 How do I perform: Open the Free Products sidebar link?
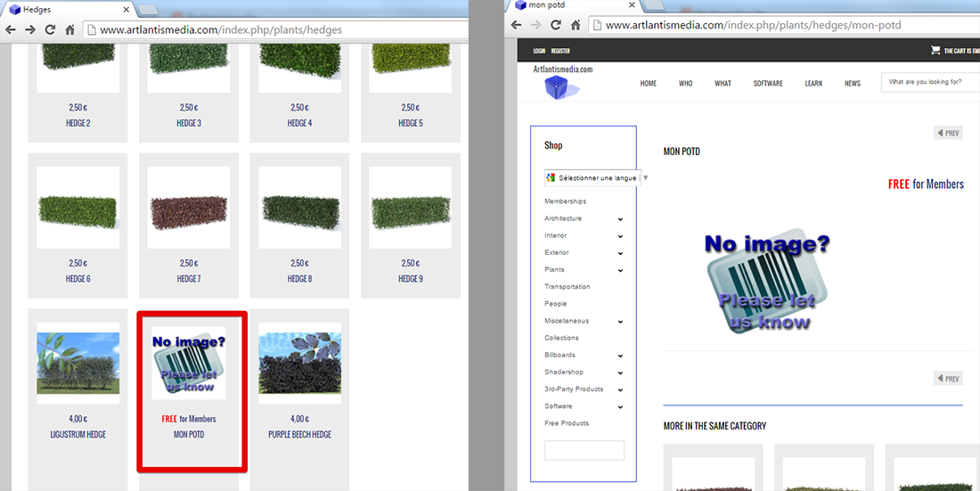click(567, 423)
